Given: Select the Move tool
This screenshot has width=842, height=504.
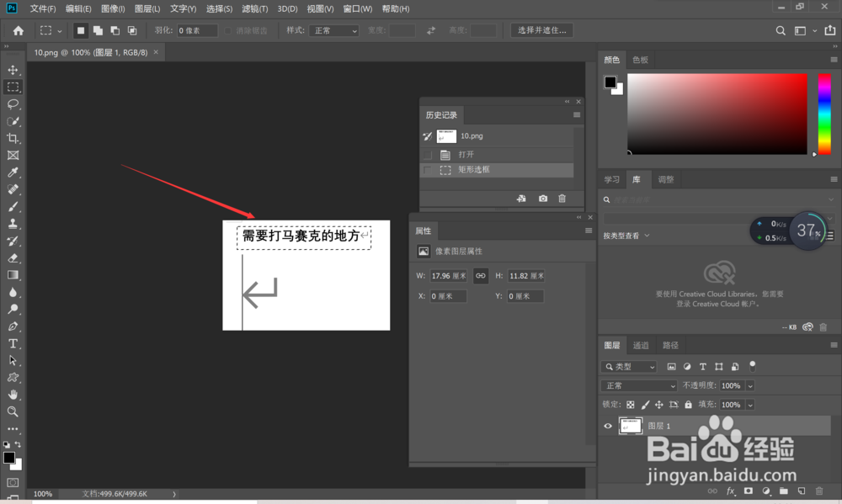Looking at the screenshot, I should tap(13, 70).
